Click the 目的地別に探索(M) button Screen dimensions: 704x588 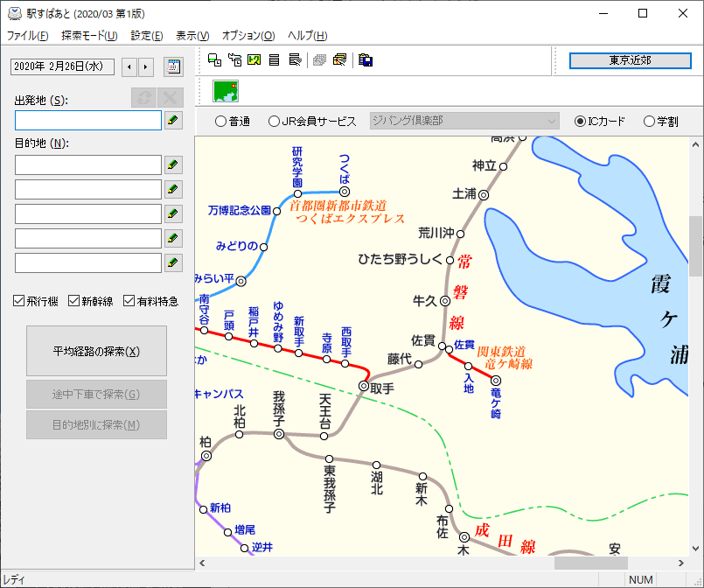(x=96, y=424)
